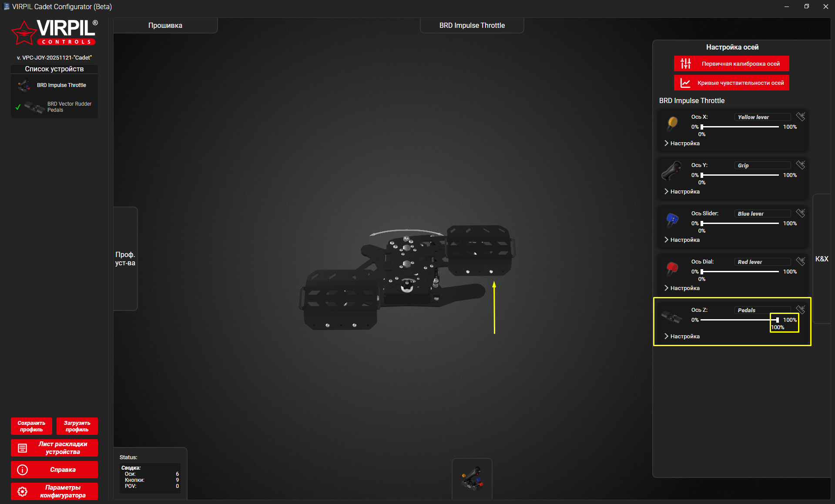
Task: Click Кривые чувствительности осей button
Action: [731, 83]
